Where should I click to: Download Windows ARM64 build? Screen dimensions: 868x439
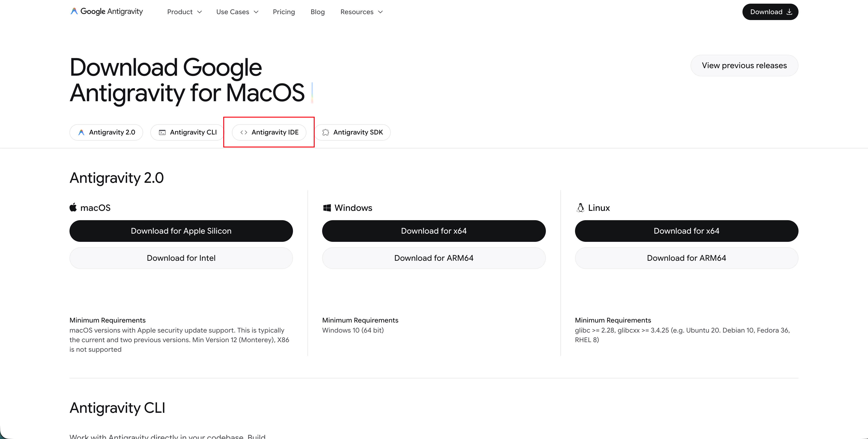434,258
